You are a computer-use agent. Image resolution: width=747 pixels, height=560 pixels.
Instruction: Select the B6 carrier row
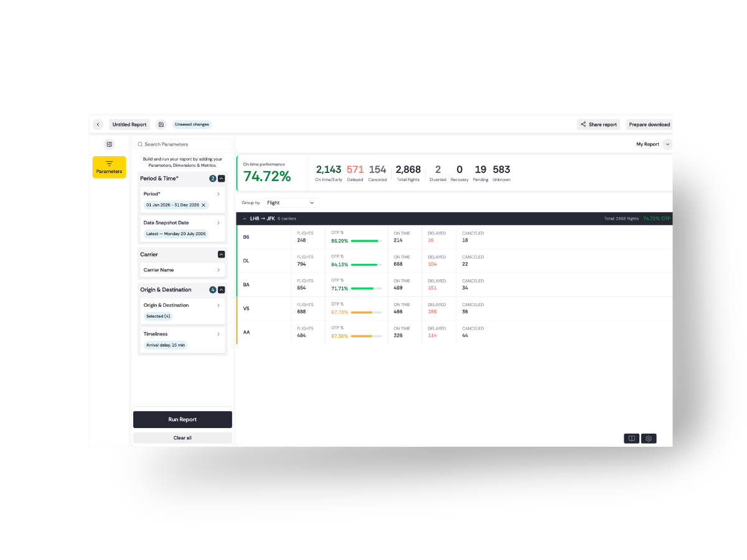tap(454, 237)
